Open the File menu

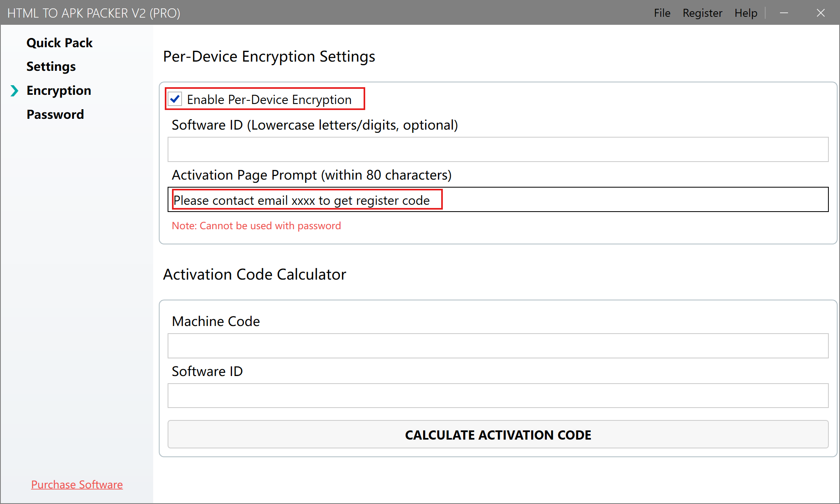(x=662, y=13)
